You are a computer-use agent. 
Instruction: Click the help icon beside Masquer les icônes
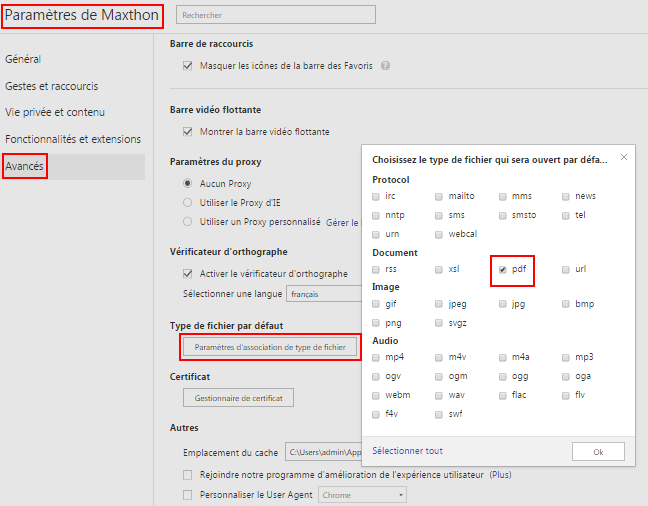pos(385,66)
